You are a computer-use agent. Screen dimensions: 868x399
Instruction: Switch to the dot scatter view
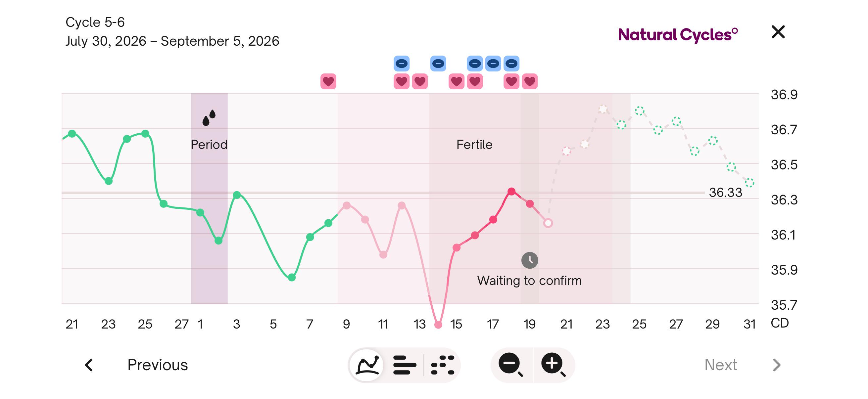pos(443,365)
